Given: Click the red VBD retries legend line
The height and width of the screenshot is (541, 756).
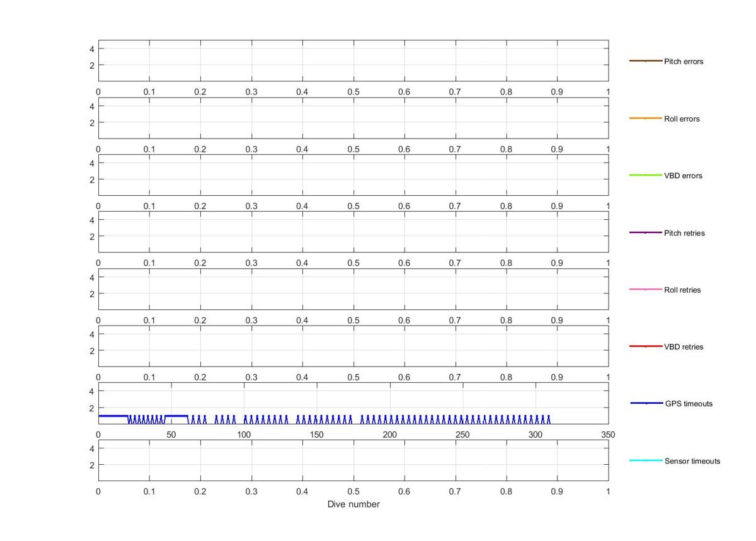Looking at the screenshot, I should tap(646, 346).
